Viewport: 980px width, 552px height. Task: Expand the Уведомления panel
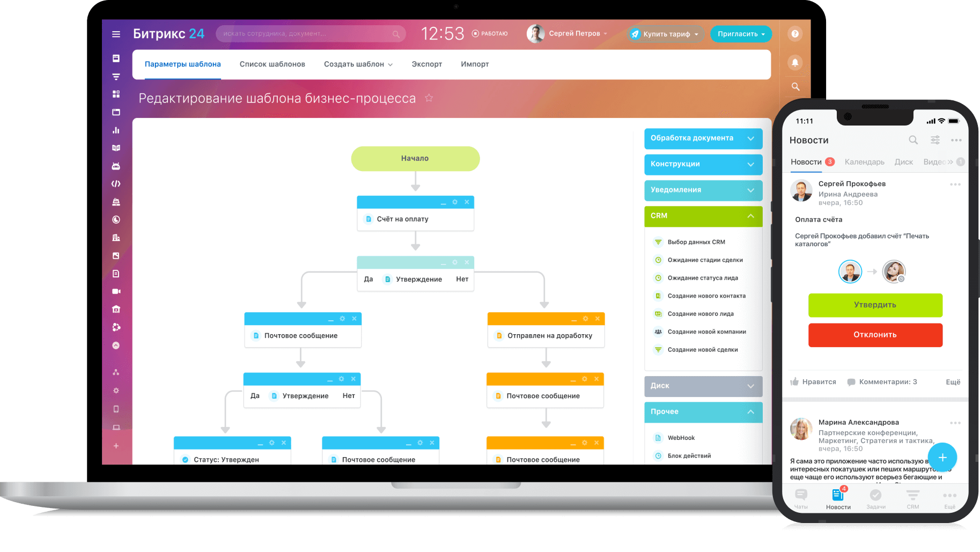coord(703,190)
